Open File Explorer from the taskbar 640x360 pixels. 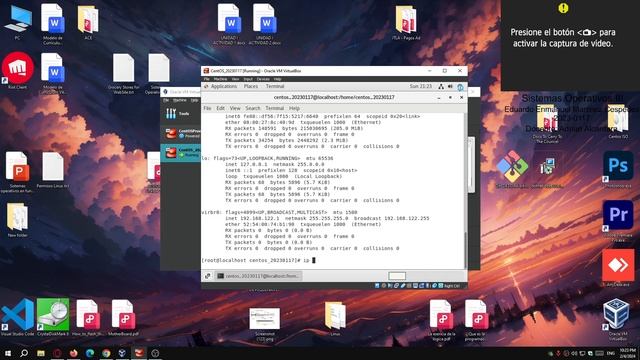click(41, 353)
